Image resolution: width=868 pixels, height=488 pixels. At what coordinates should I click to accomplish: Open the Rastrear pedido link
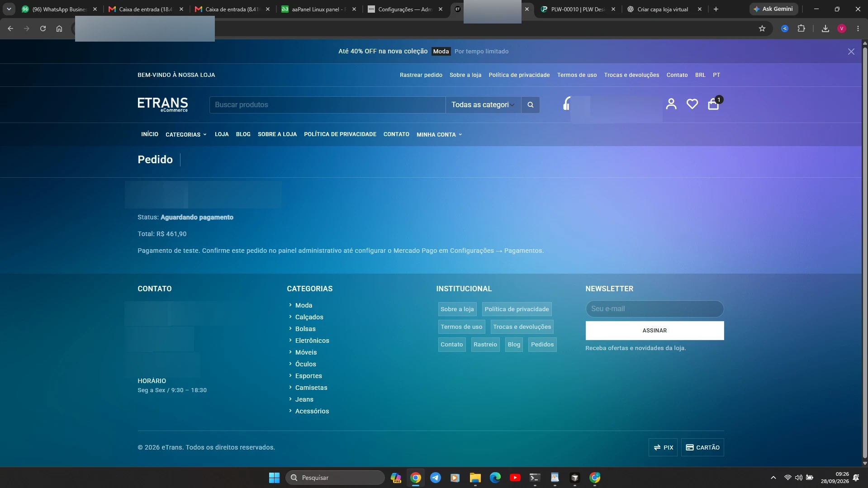[421, 75]
